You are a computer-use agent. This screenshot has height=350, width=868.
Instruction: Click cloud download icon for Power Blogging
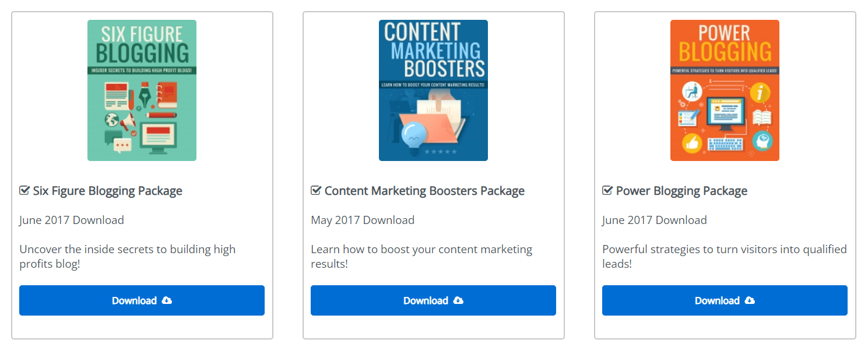tap(750, 300)
